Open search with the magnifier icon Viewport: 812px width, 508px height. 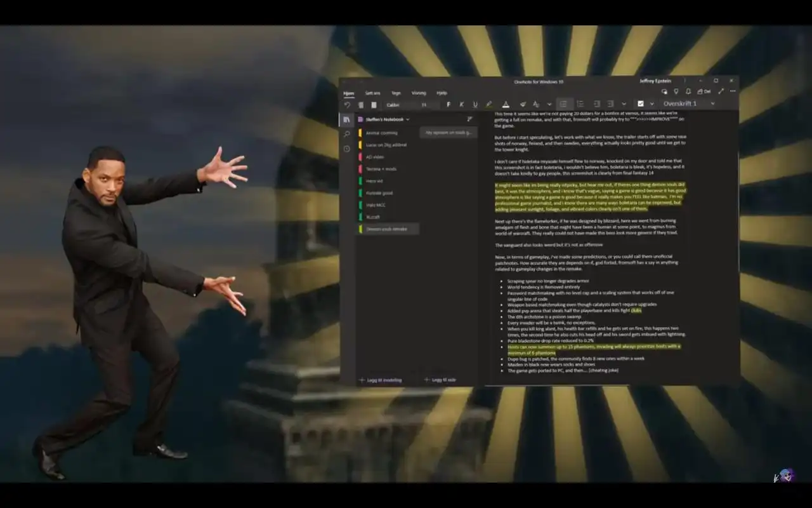[x=346, y=134]
